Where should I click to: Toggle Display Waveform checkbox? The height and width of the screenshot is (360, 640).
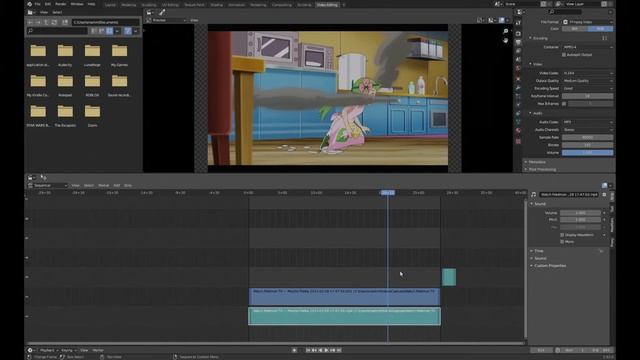tap(562, 235)
